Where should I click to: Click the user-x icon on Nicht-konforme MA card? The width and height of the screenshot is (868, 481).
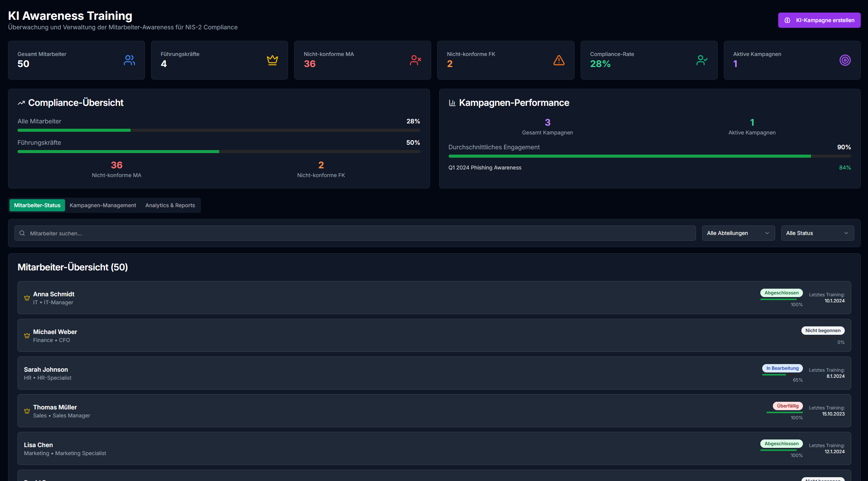tap(416, 60)
